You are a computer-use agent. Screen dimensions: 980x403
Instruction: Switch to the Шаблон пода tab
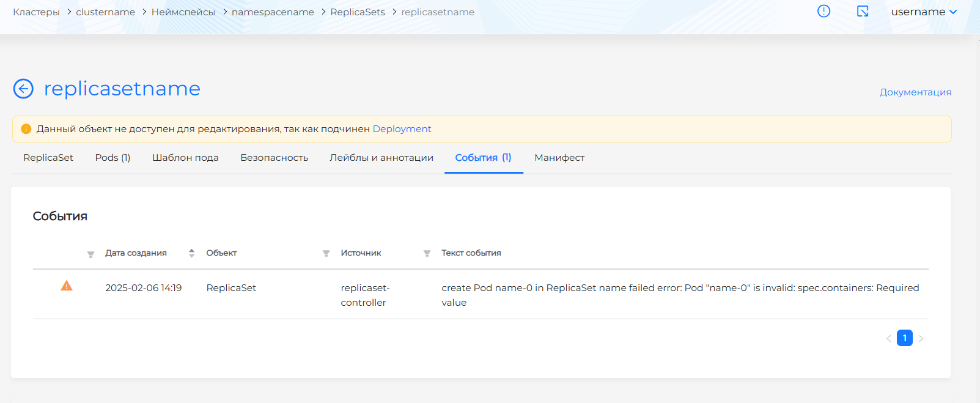pyautogui.click(x=185, y=158)
